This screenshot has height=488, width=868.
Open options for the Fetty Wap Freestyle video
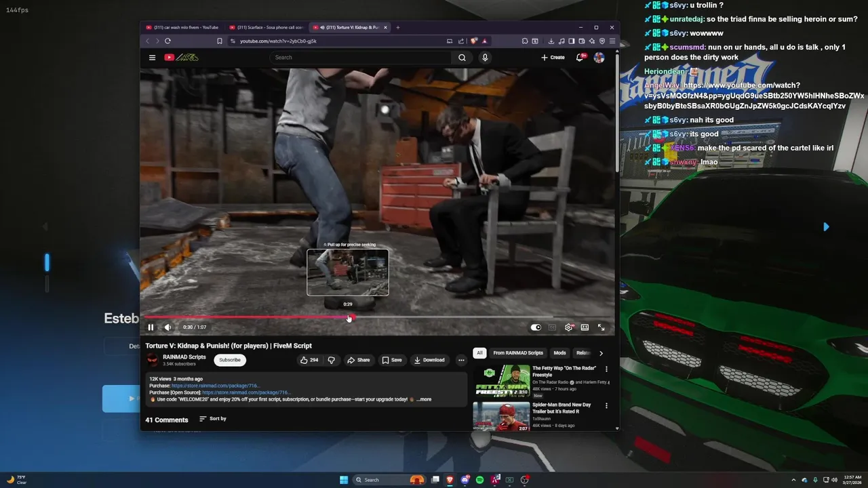coord(606,369)
